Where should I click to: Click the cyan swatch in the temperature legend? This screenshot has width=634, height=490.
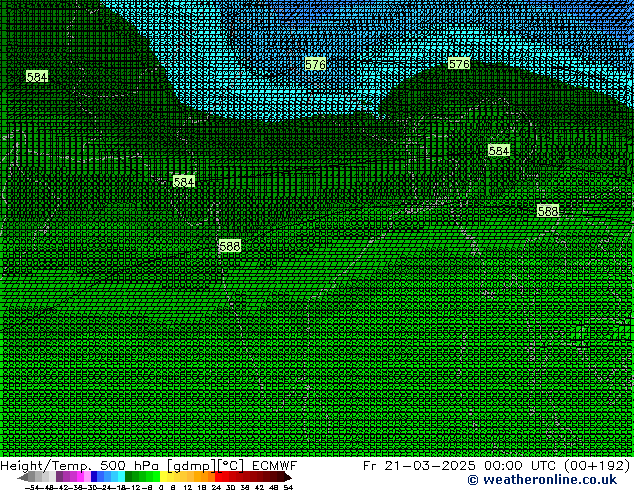121,476
